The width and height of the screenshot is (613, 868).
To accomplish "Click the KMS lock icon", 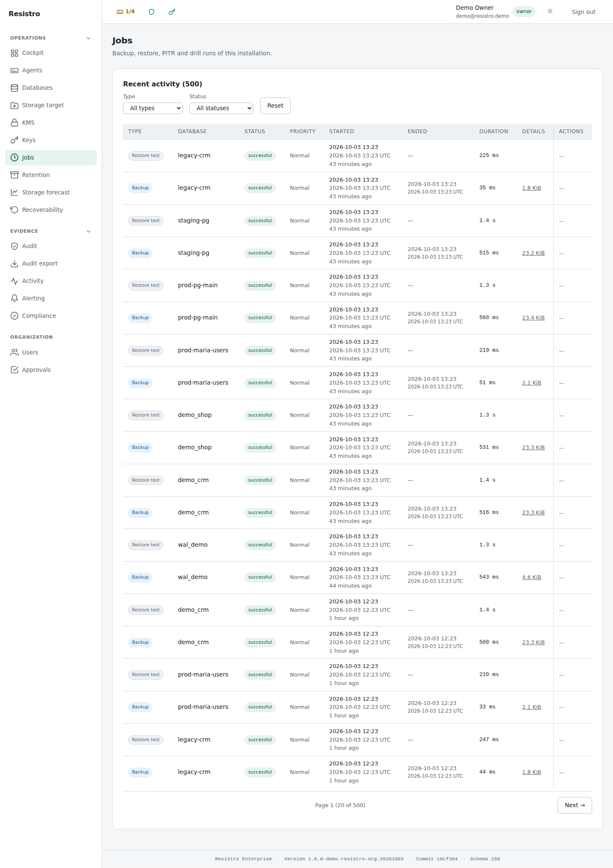I will [14, 123].
